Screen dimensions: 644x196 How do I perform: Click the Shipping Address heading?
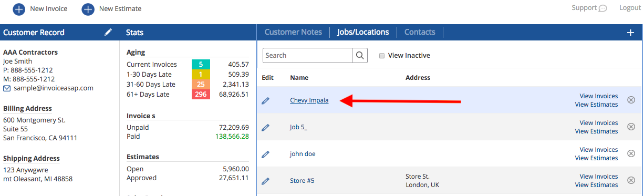32,158
